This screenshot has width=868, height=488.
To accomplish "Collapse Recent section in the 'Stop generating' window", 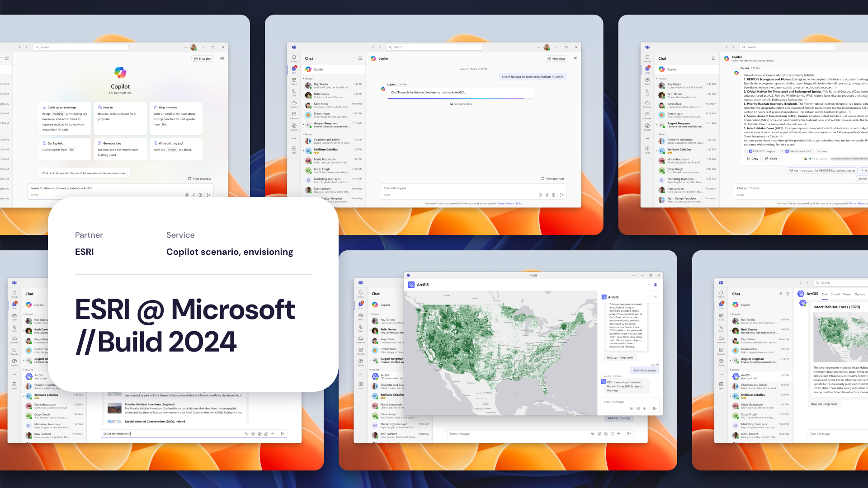I will (x=308, y=134).
